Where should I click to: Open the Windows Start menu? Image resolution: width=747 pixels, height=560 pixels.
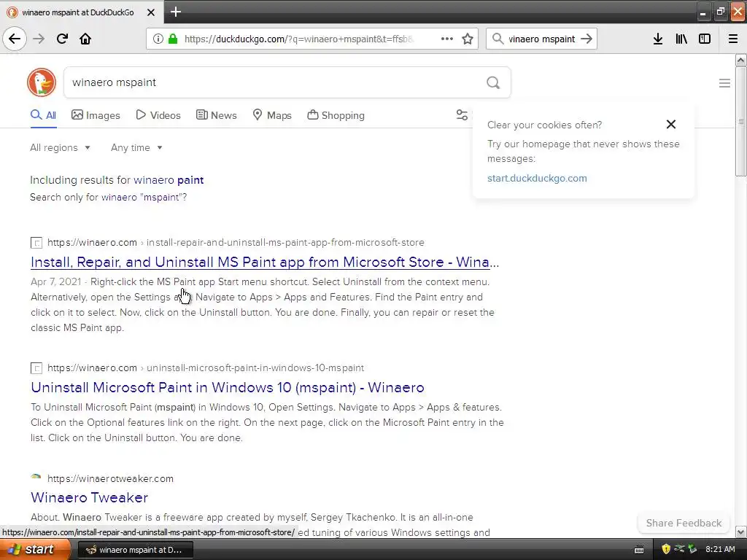coord(34,550)
